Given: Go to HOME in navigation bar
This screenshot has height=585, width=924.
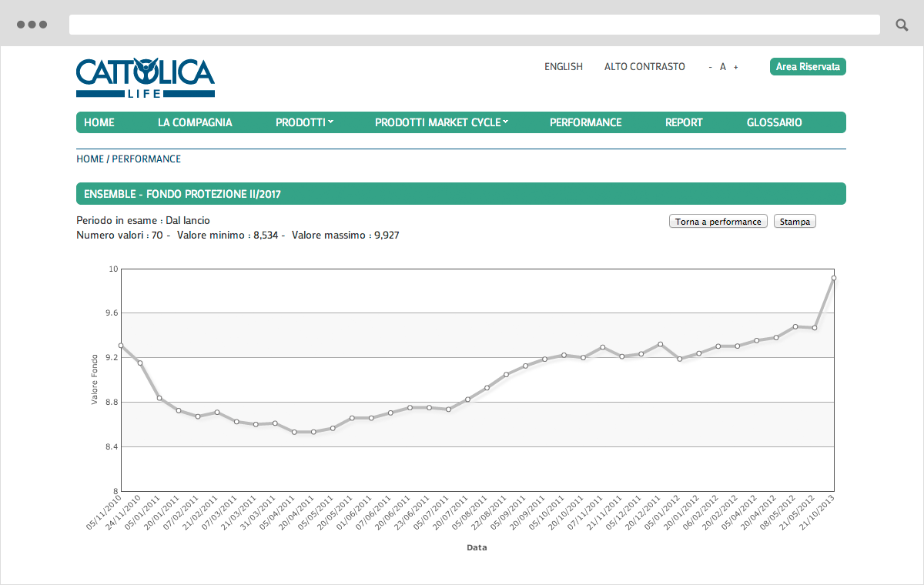Looking at the screenshot, I should [x=99, y=122].
